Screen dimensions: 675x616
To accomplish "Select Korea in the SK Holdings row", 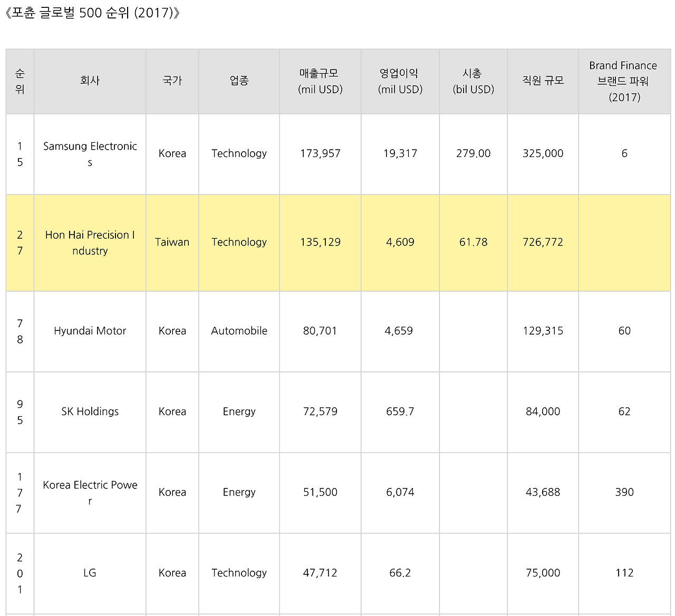I will (x=172, y=412).
